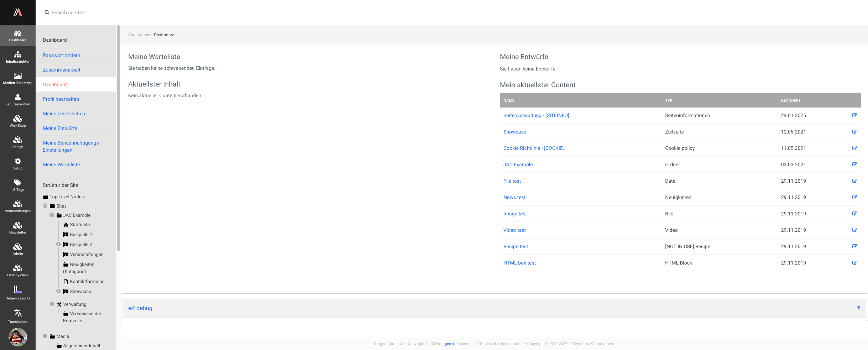
Task: Click edit icon for News test row
Action: [854, 197]
